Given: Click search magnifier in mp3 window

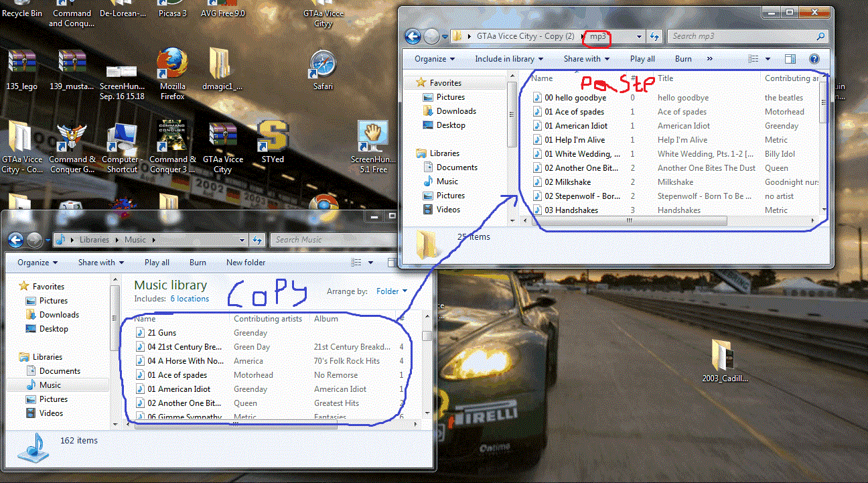Looking at the screenshot, I should (x=821, y=36).
